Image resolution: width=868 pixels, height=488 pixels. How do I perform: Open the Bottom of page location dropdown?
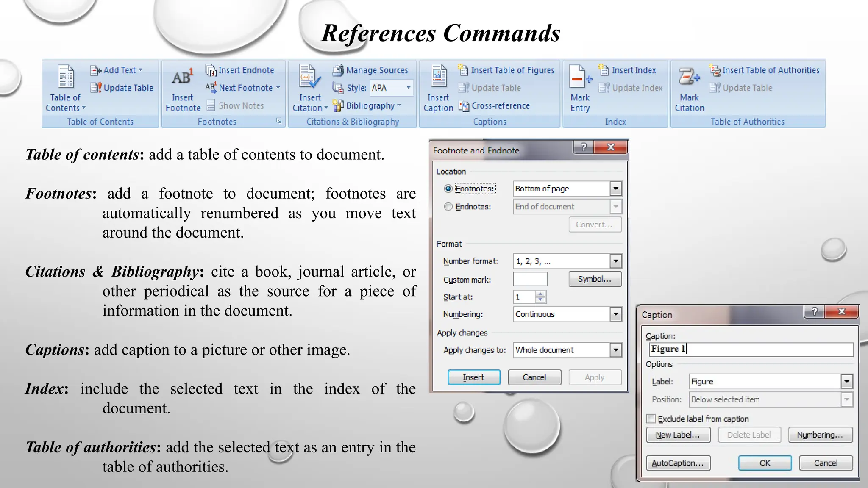(616, 189)
